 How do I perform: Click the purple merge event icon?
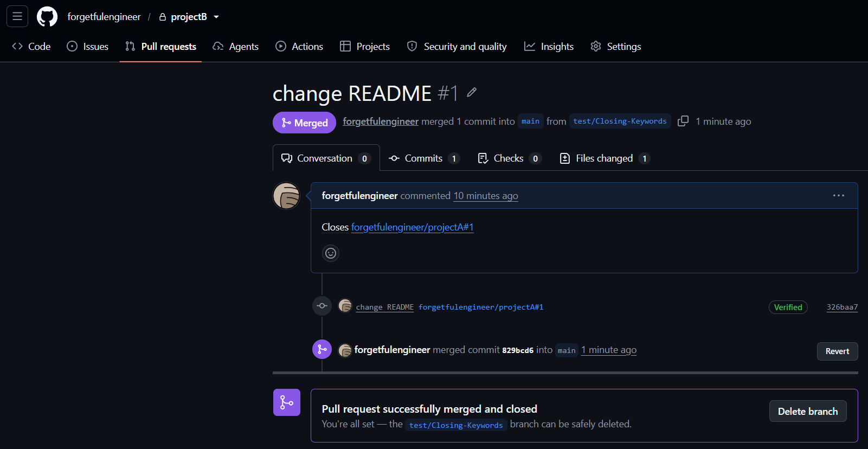click(x=322, y=349)
